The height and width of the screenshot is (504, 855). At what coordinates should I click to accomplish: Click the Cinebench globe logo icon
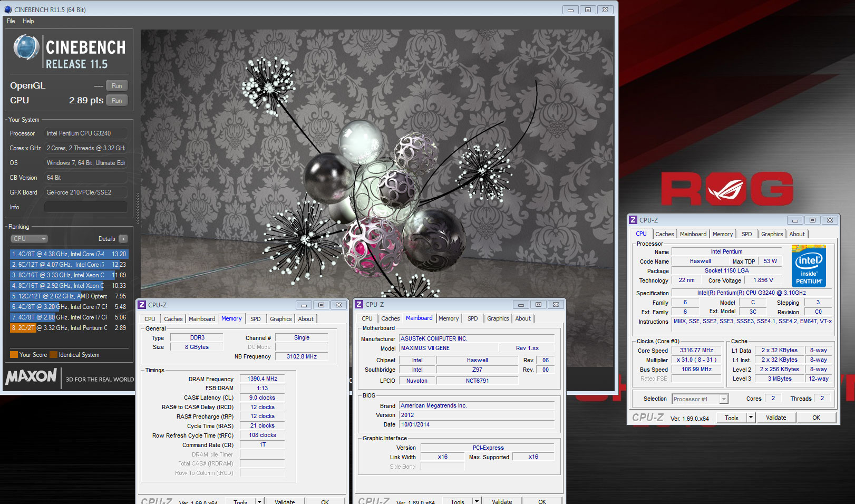[26, 47]
